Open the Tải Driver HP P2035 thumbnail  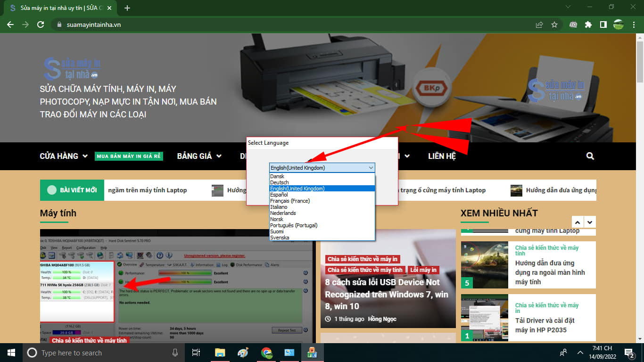[x=484, y=318]
